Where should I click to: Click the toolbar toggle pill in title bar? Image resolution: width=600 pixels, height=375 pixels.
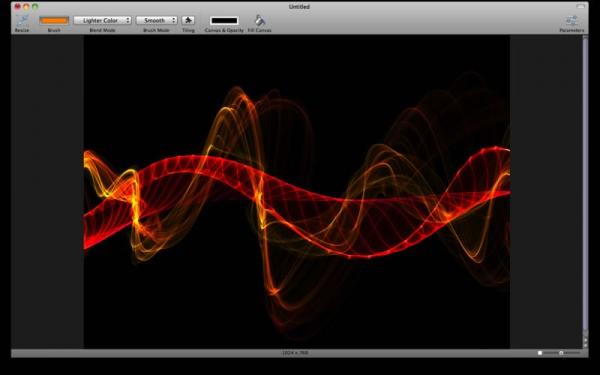pyautogui.click(x=581, y=6)
